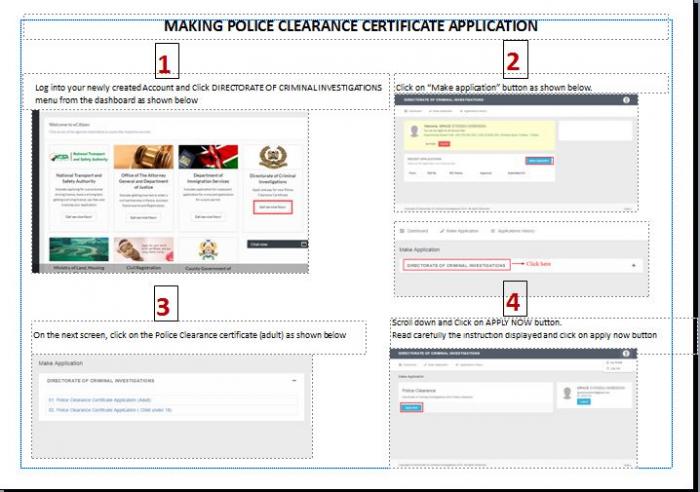
Task: Click Get Service button under National Transport Authority
Action: (x=79, y=217)
